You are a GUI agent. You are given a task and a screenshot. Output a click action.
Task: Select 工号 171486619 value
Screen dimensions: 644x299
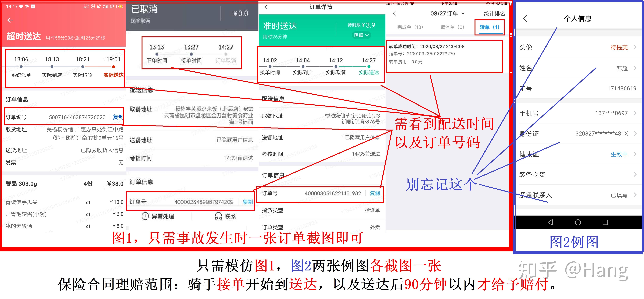coord(622,88)
